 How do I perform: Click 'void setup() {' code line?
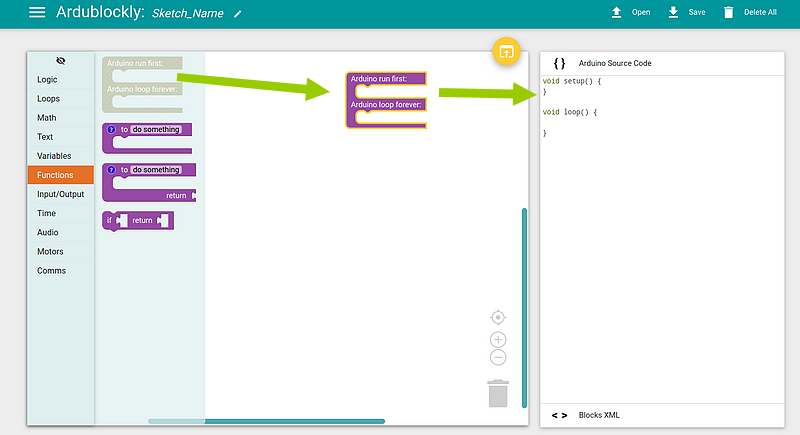572,81
